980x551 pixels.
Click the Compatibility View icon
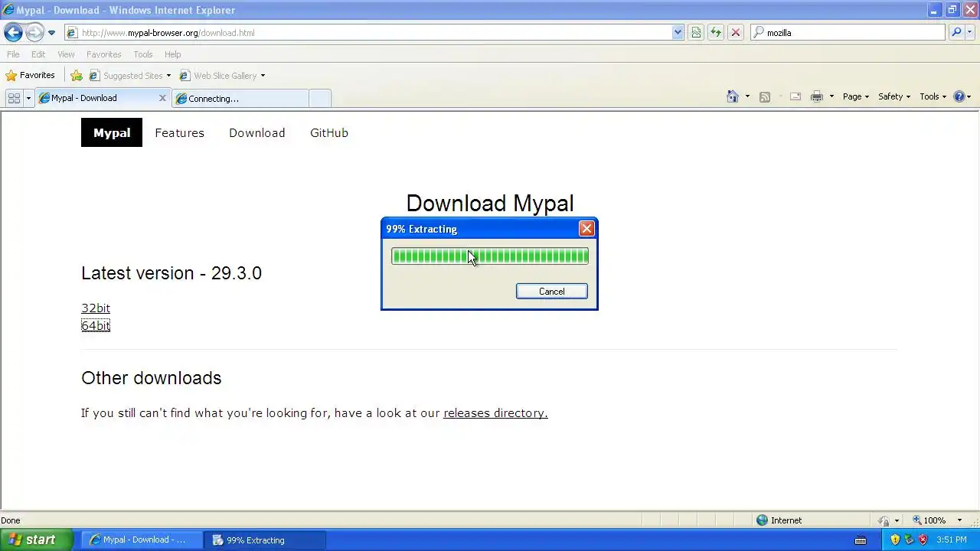696,33
